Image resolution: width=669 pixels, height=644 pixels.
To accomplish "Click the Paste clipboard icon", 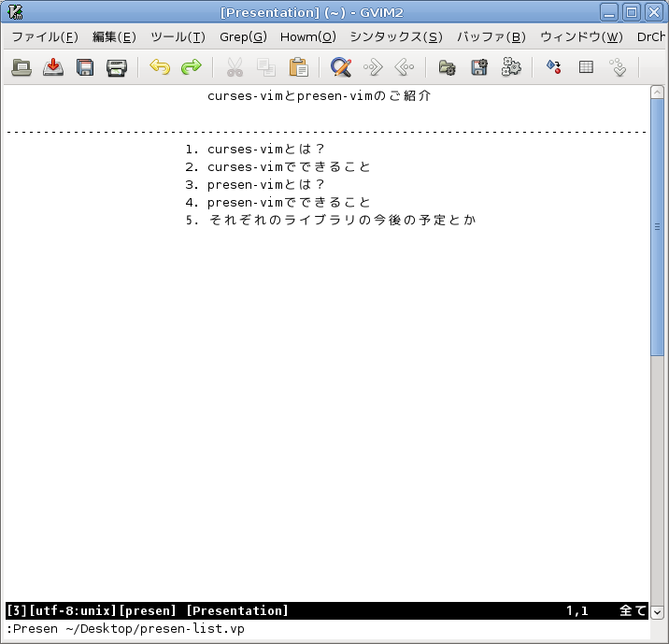I will pos(298,67).
